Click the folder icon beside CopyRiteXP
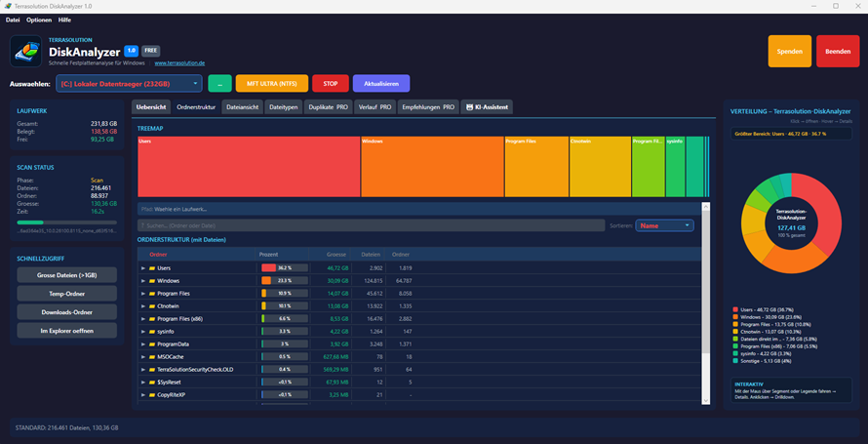 [152, 395]
